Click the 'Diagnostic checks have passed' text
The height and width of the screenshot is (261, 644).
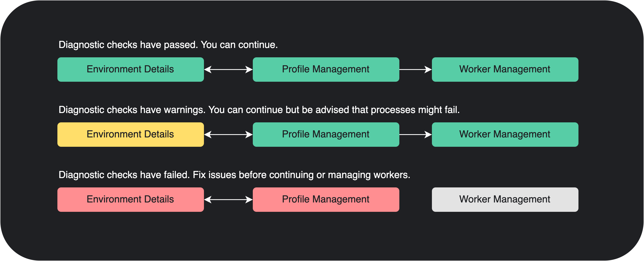(128, 45)
